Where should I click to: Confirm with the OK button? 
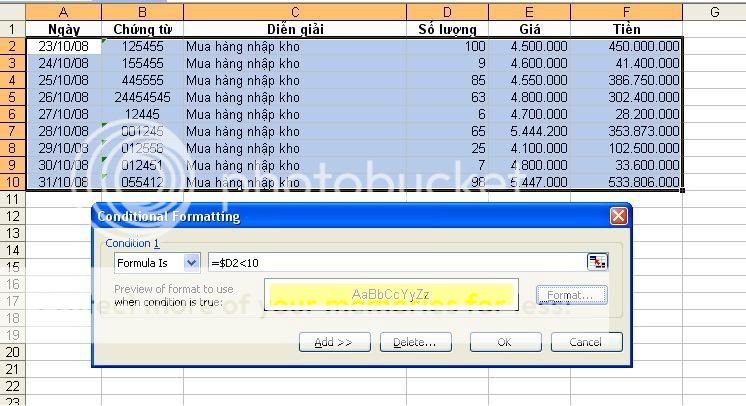(x=505, y=342)
